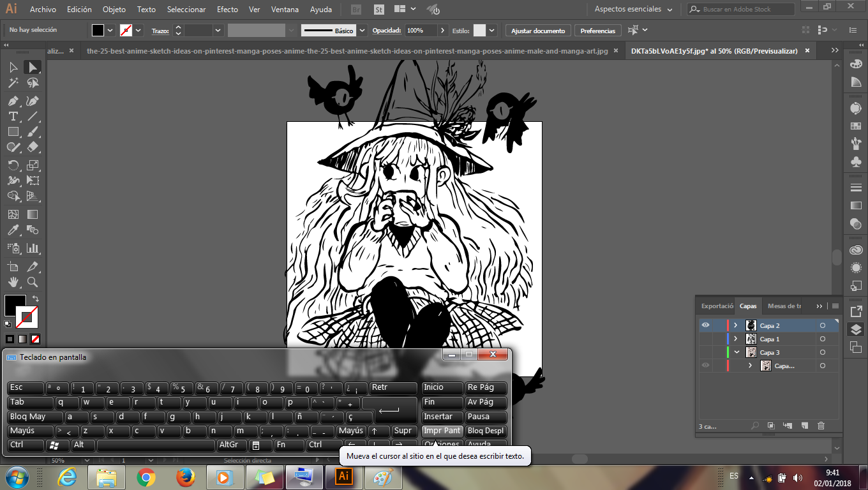
Task: Click the large black Fill color swatch
Action: (x=15, y=305)
